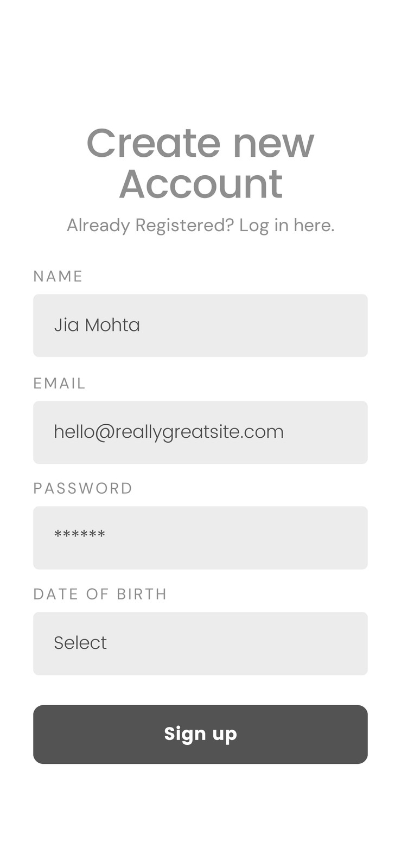Open the Date of Birth Select dropdown

200,643
